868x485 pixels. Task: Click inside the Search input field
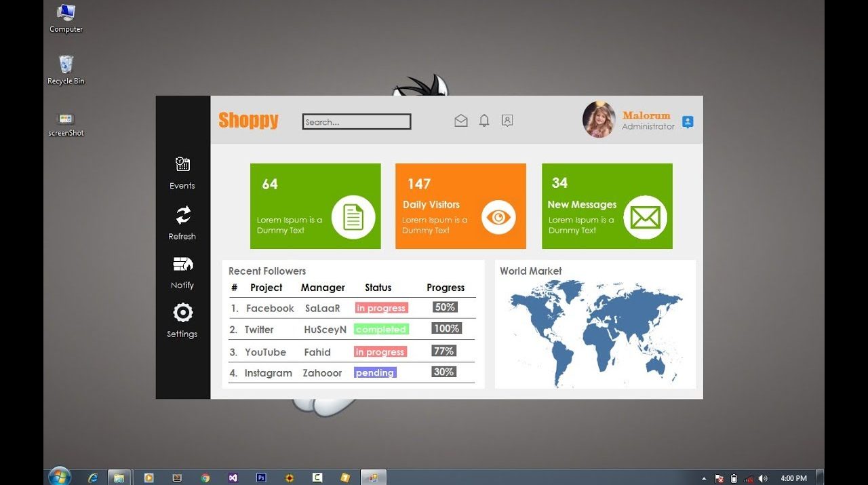[x=357, y=122]
